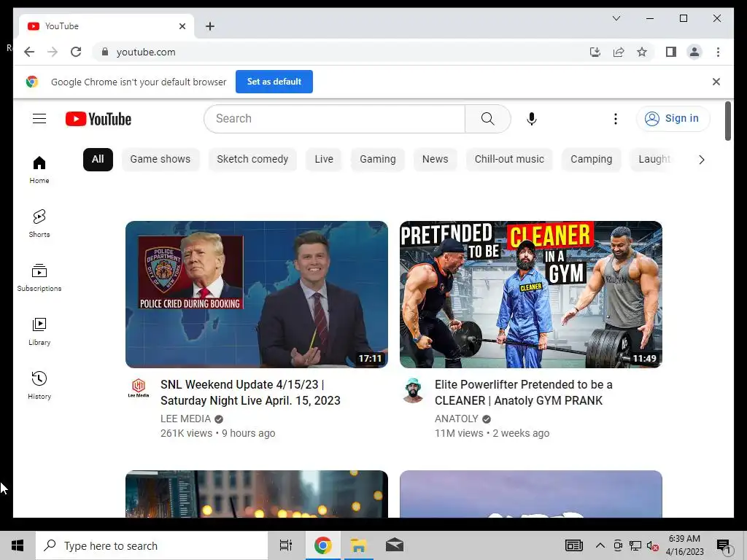747x560 pixels.
Task: Open a new Chrome tab
Action: tap(210, 26)
